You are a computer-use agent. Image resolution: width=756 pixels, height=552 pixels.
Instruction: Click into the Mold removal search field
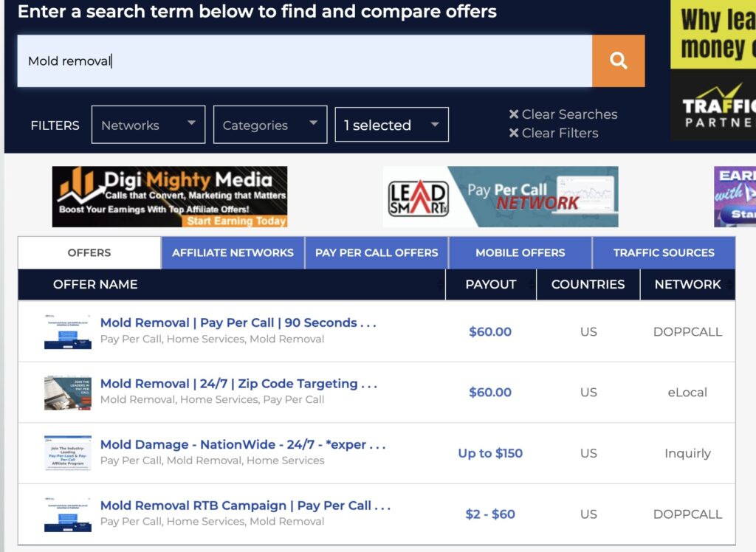305,61
